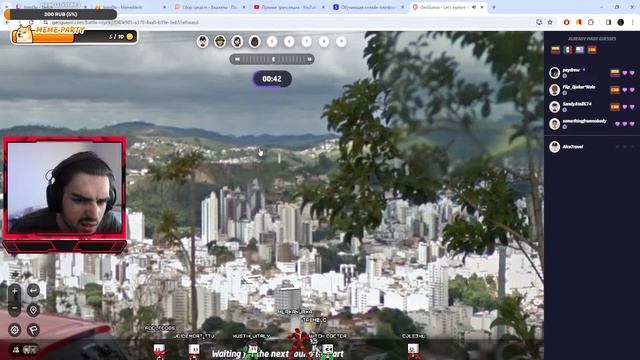The image size is (640, 360).
Task: Click Flip_Sjoker's guessed Spain flag
Action: pyautogui.click(x=615, y=90)
